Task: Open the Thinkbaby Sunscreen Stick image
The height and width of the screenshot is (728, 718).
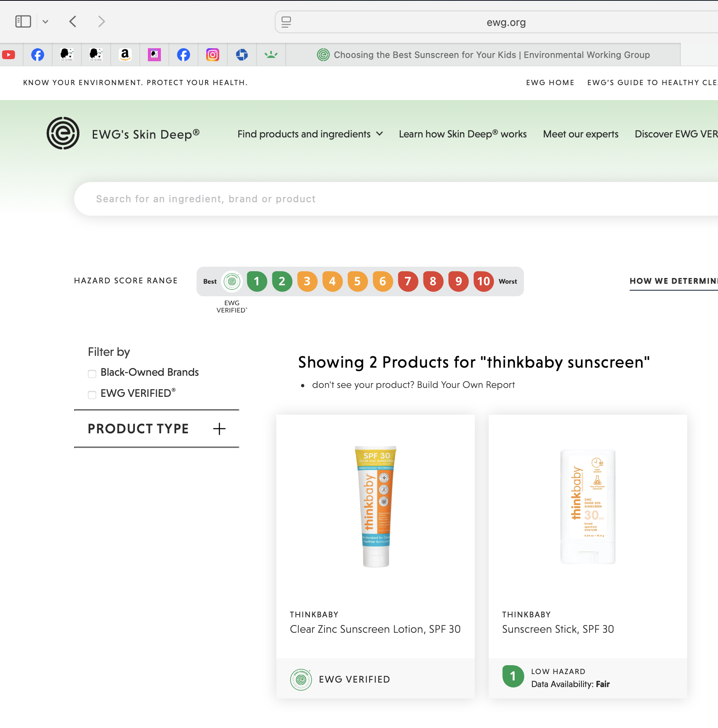Action: tap(588, 507)
